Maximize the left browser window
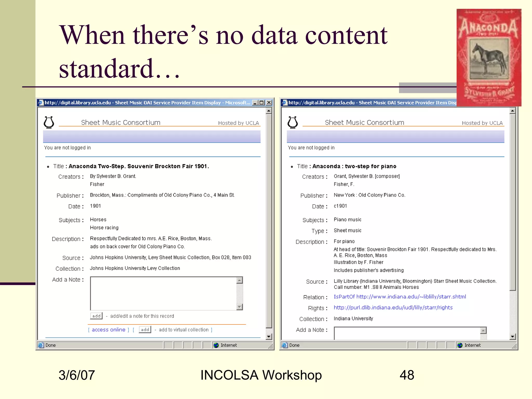 [262, 103]
